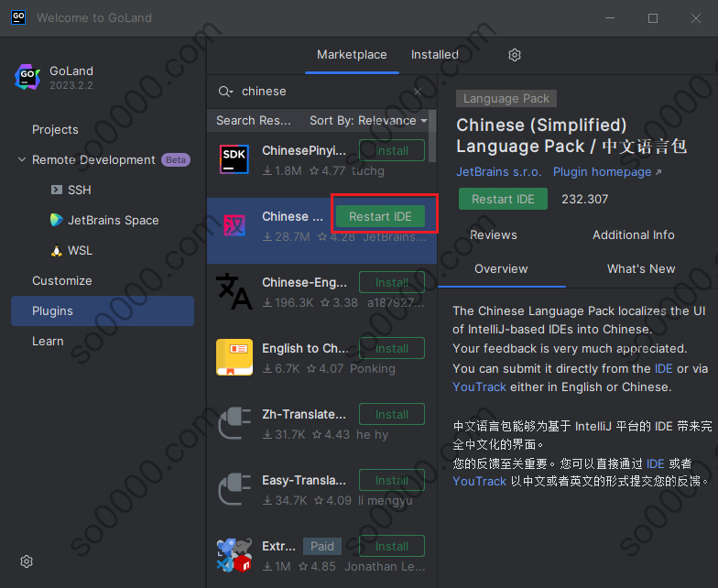Switch to the Marketplace tab
The image size is (718, 588).
click(352, 55)
